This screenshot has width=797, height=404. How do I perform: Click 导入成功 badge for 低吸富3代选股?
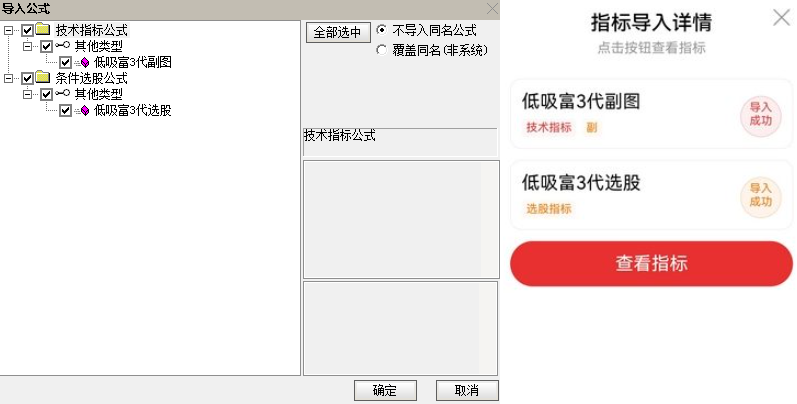pos(760,196)
